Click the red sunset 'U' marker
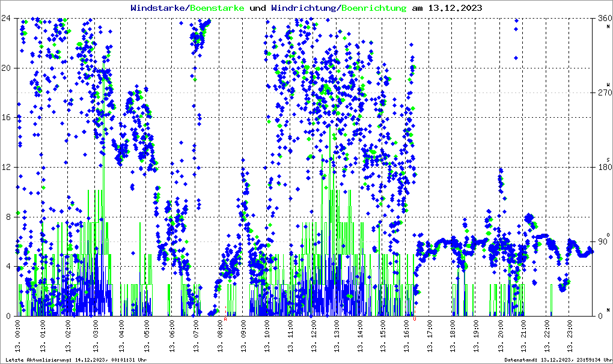The height and width of the screenshot is (364, 613). [x=415, y=319]
